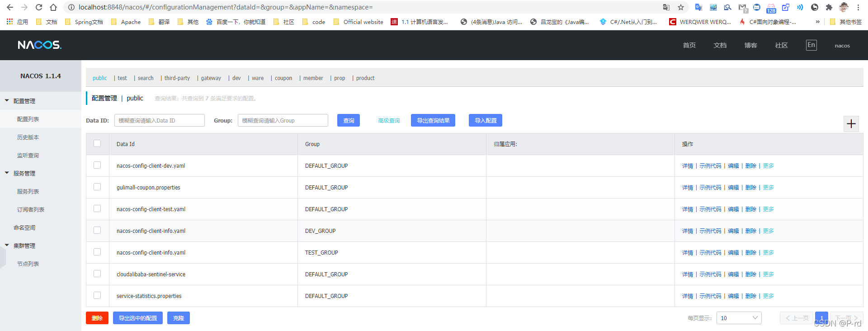
Task: Check the nacos-config-client-dev.yaml row checkbox
Action: [x=97, y=165]
